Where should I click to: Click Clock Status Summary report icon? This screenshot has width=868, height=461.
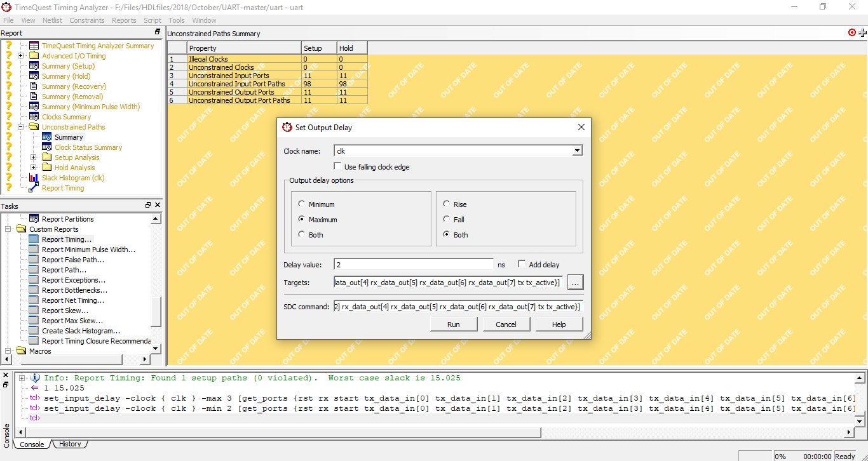pos(47,147)
